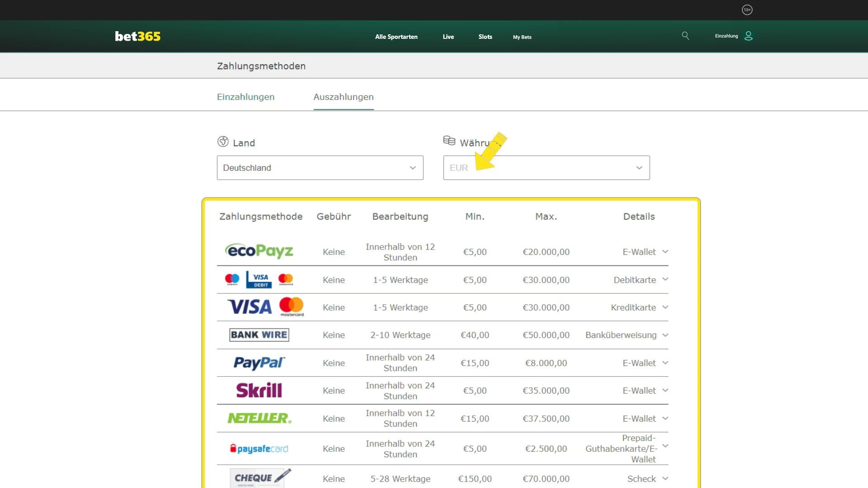This screenshot has height=488, width=868.
Task: Click the 18+ age restriction icon
Action: tap(747, 9)
